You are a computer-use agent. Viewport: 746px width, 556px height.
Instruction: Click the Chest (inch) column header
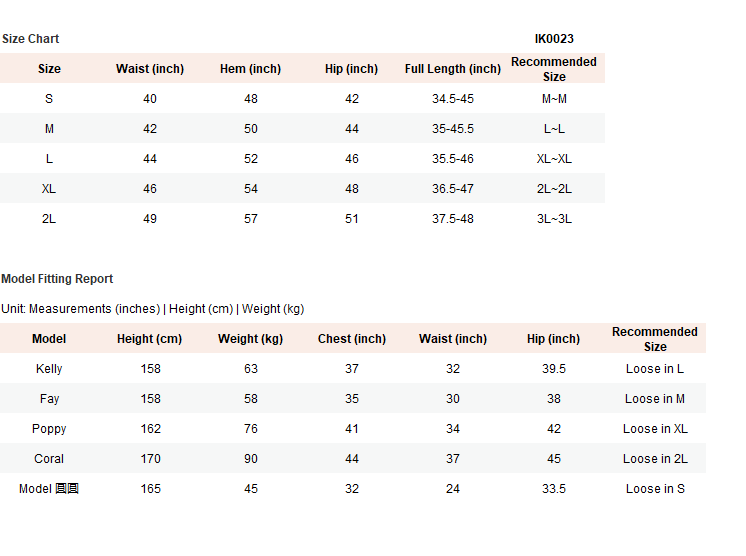click(351, 339)
